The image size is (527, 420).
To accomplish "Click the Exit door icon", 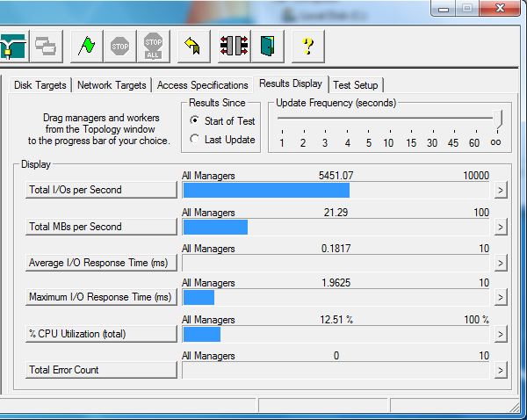I will pyautogui.click(x=268, y=46).
